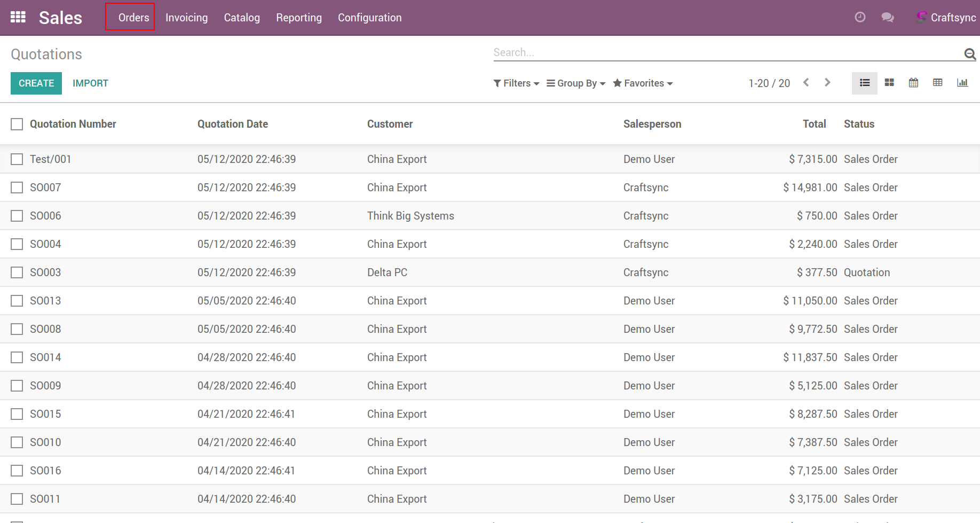Click the IMPORT button
Viewport: 980px width, 523px height.
click(x=90, y=83)
